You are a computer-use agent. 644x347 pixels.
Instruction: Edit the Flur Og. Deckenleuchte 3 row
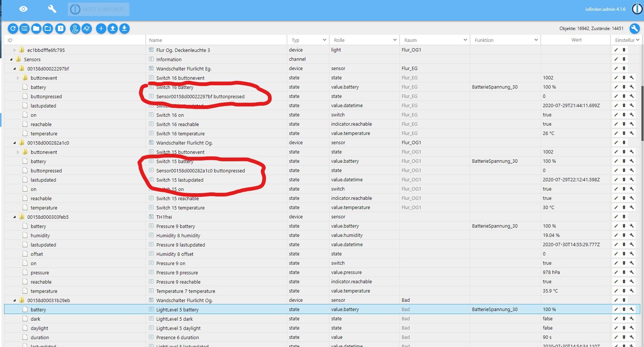(x=616, y=50)
